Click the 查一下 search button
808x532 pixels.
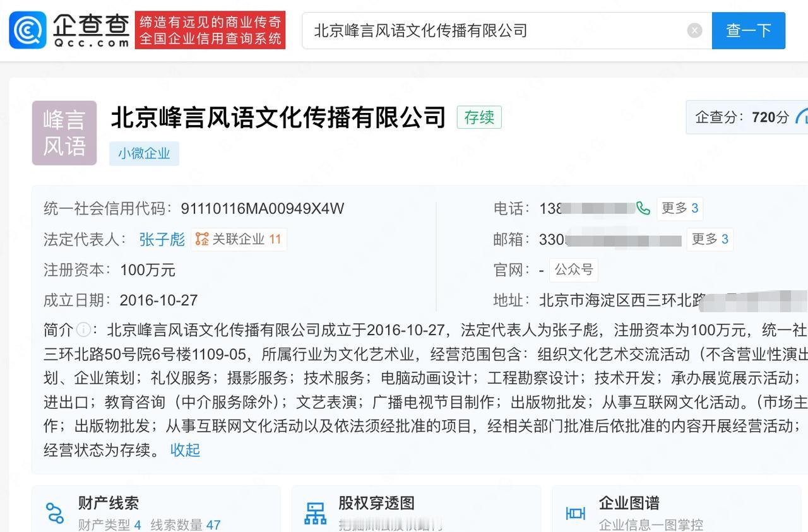[x=749, y=30]
